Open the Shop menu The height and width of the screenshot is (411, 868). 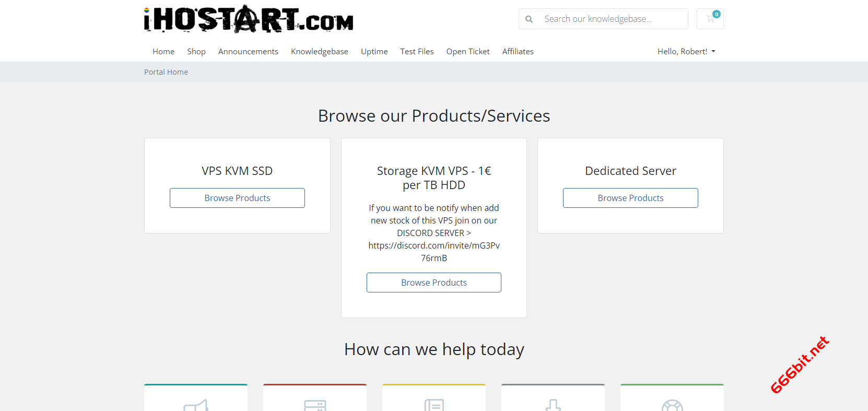point(196,51)
